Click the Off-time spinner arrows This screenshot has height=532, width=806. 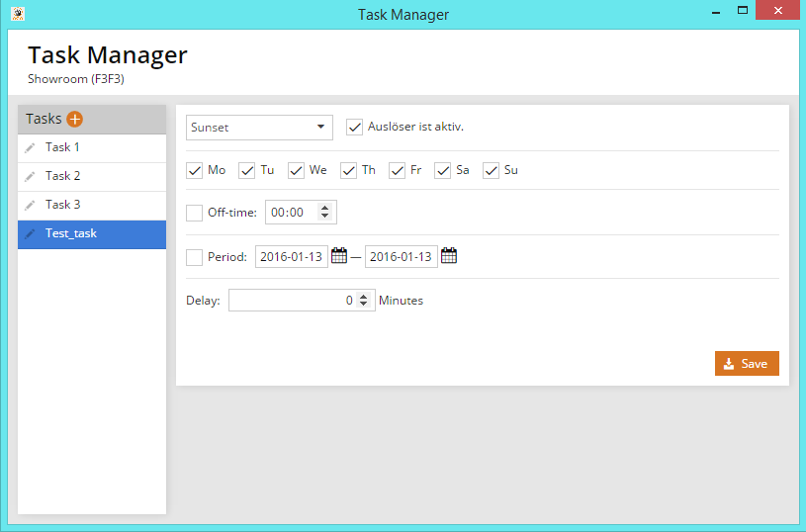point(325,212)
